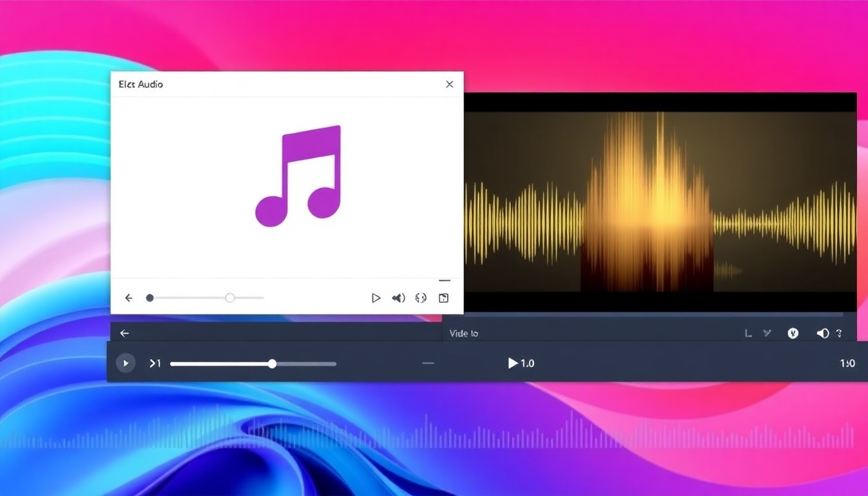Click the white progress slider knob in dark bar
The image size is (868, 496).
273,364
